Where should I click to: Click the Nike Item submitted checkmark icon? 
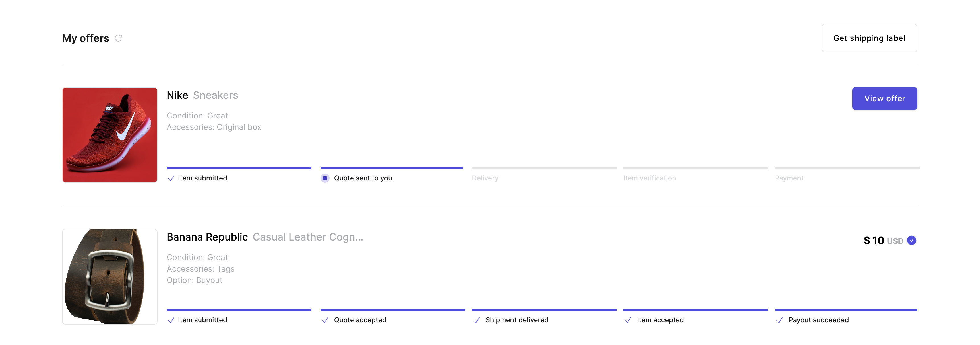(x=171, y=178)
